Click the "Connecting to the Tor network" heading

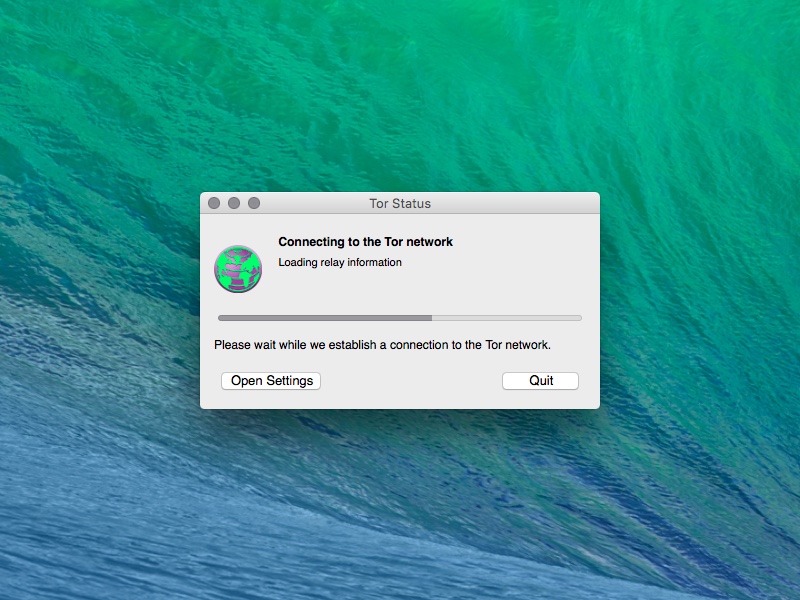point(365,242)
